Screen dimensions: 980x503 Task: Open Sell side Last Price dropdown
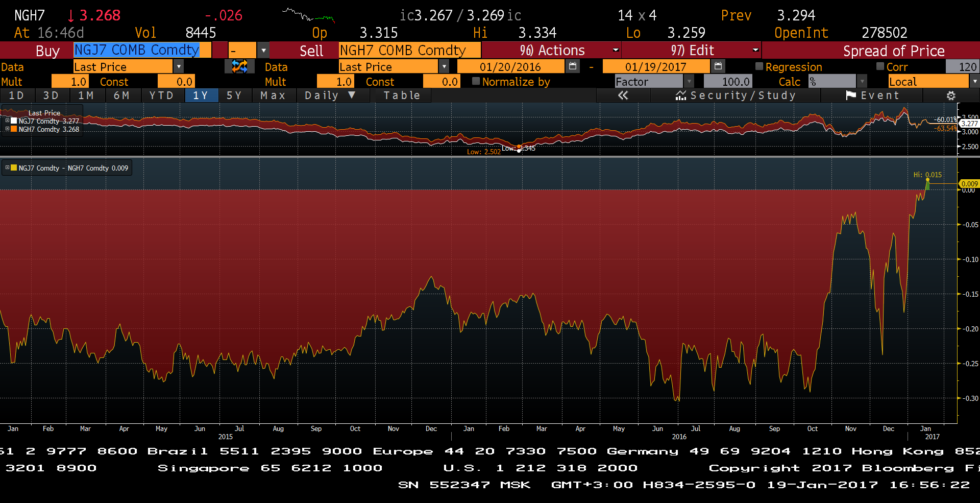[x=444, y=66]
